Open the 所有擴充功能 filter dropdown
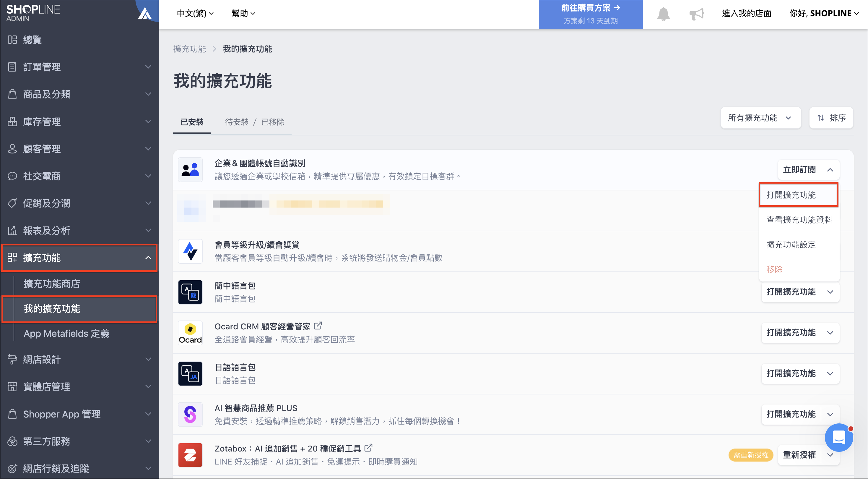 click(x=760, y=118)
